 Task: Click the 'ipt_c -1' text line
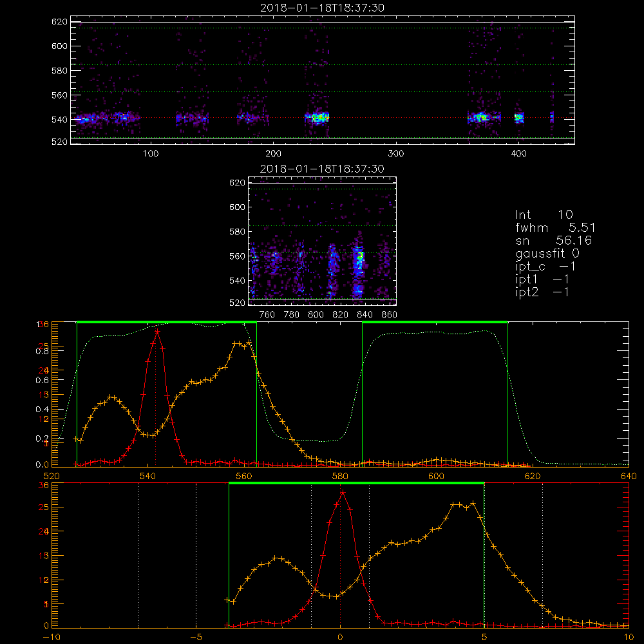545,267
